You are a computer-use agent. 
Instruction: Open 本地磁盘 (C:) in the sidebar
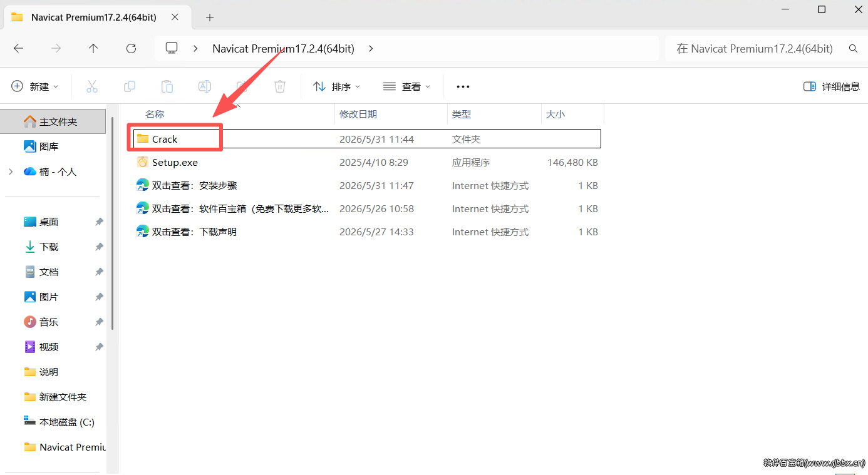click(x=53, y=422)
